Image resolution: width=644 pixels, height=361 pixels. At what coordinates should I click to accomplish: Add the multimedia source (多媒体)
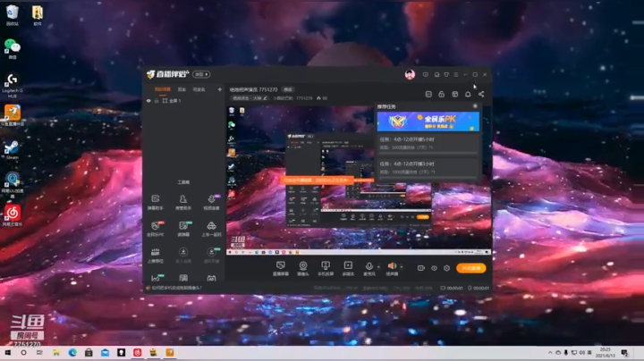coord(348,268)
